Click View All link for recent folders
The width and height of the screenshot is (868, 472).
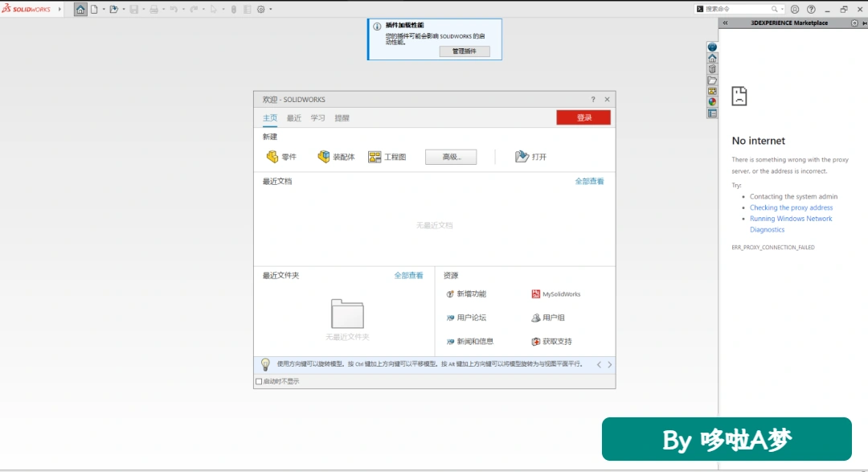click(x=408, y=275)
